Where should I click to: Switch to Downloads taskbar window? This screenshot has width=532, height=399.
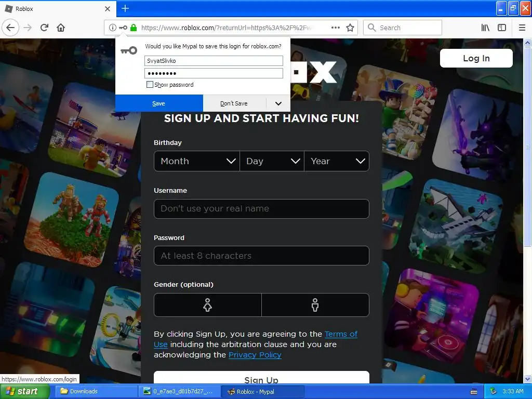click(x=95, y=391)
